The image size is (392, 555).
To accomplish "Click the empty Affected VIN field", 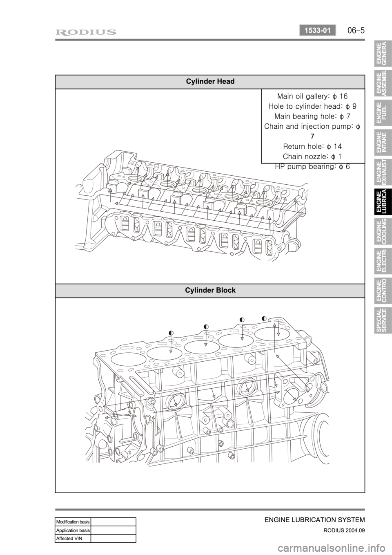I will click(113, 538).
